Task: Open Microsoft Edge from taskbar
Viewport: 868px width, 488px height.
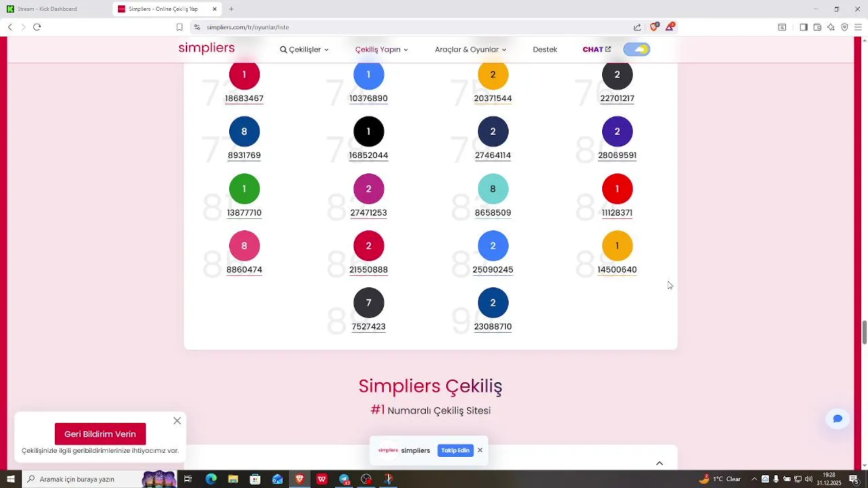Action: click(x=211, y=479)
